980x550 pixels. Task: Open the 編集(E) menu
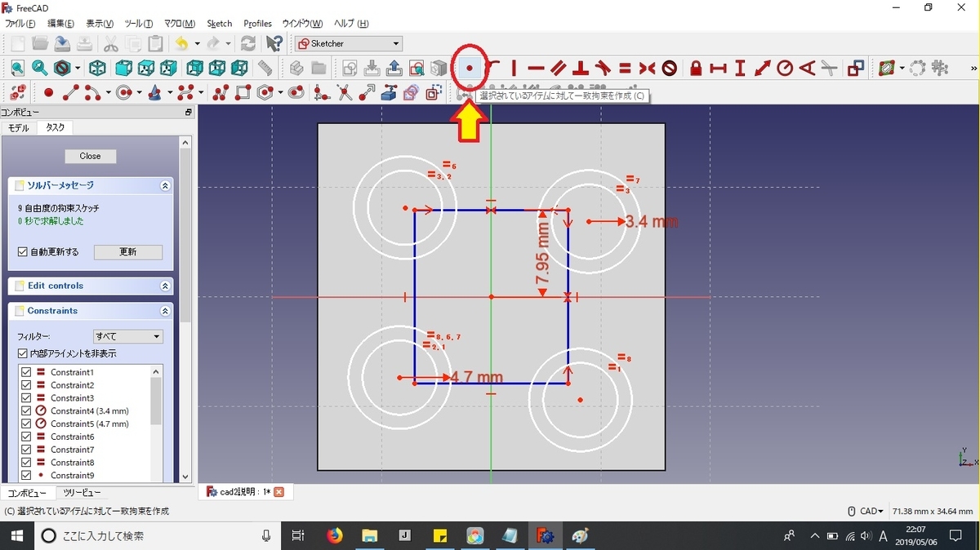[60, 24]
